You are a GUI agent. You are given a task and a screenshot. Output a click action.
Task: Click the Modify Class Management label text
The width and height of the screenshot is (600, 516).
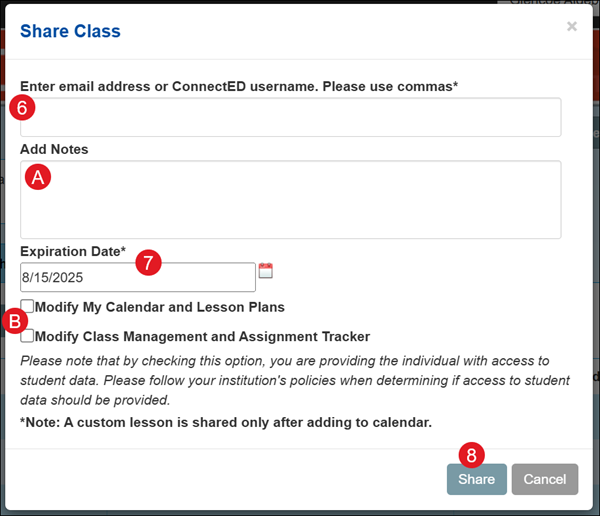(202, 337)
